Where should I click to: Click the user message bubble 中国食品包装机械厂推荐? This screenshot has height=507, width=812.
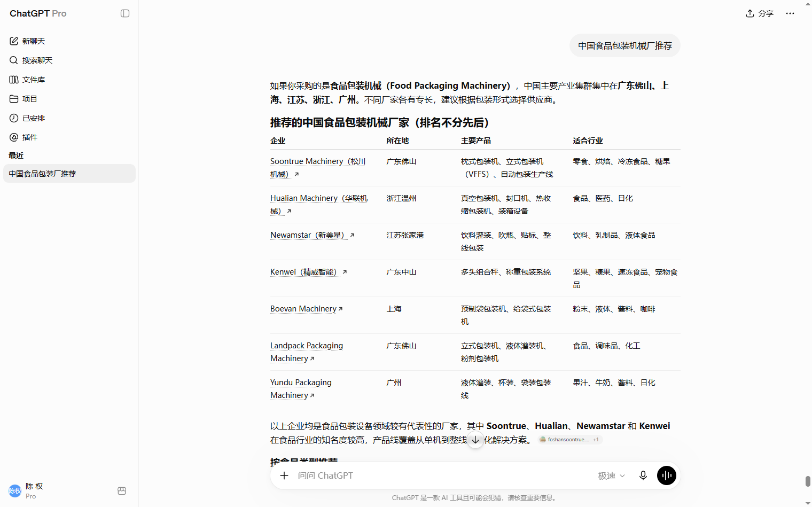tap(625, 46)
